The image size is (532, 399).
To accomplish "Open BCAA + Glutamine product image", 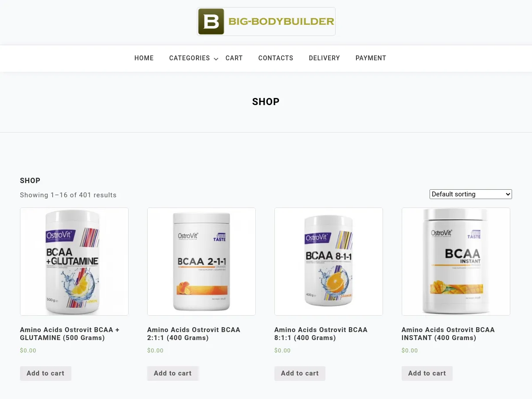I will (x=74, y=262).
